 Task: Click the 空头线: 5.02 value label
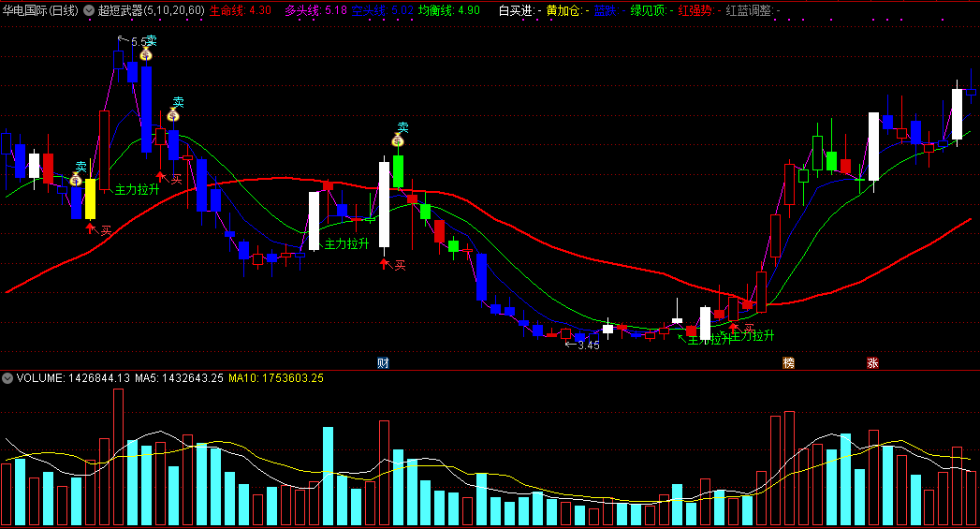(383, 10)
